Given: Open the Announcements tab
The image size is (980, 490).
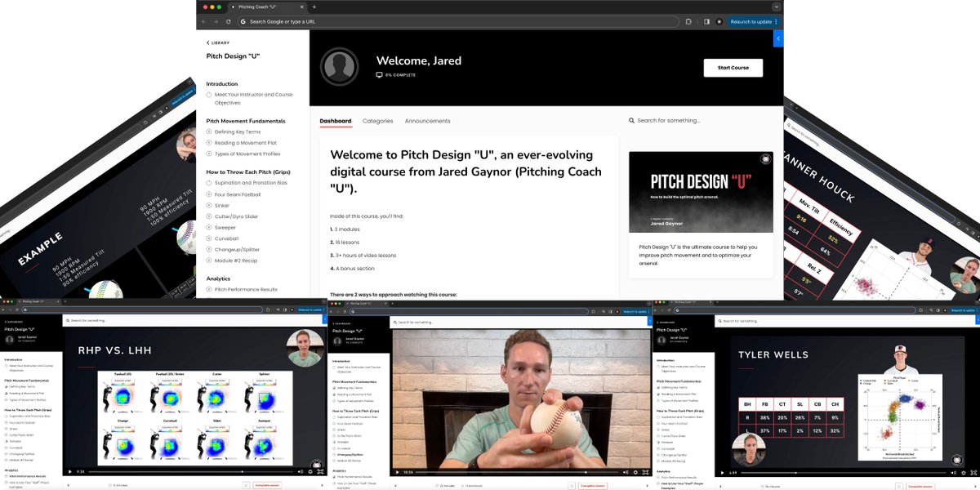Looking at the screenshot, I should coord(428,121).
